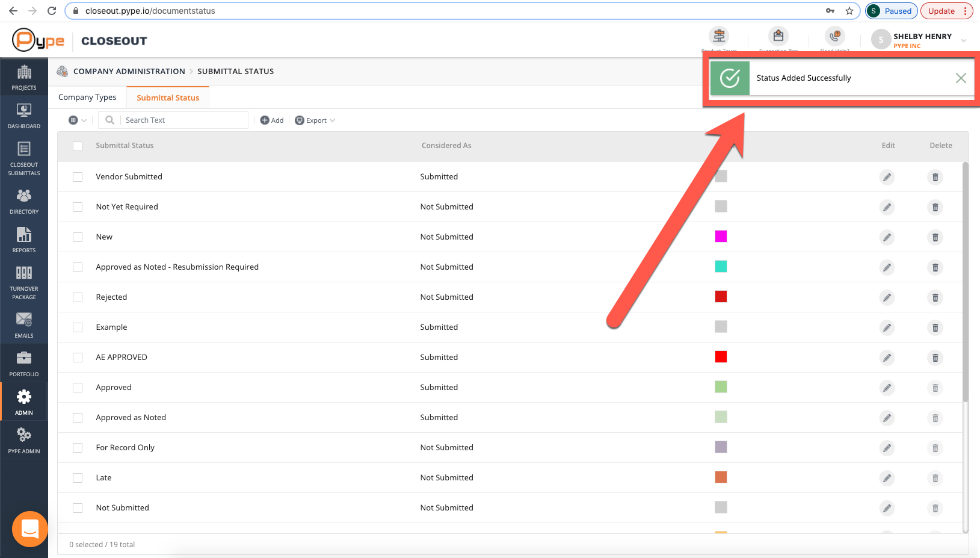Check the Example row checkbox

(x=78, y=327)
